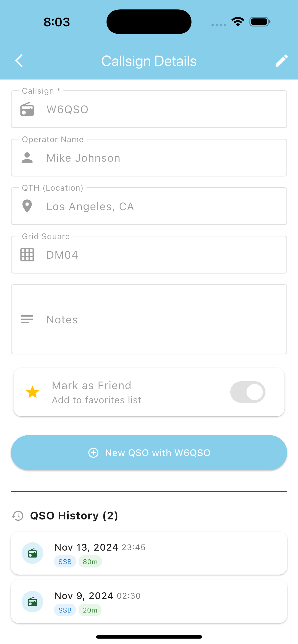The image size is (298, 644).
Task: Tap inside the Notes text area
Action: click(160, 319)
